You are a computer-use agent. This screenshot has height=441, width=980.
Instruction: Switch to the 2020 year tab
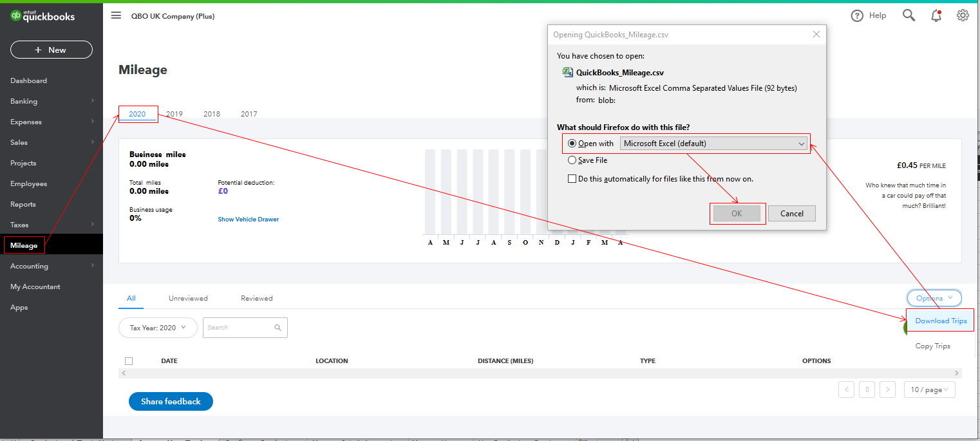tap(137, 114)
